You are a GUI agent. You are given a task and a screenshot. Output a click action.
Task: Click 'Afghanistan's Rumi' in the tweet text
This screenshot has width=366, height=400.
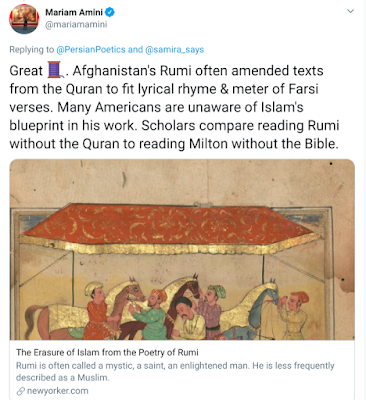132,71
